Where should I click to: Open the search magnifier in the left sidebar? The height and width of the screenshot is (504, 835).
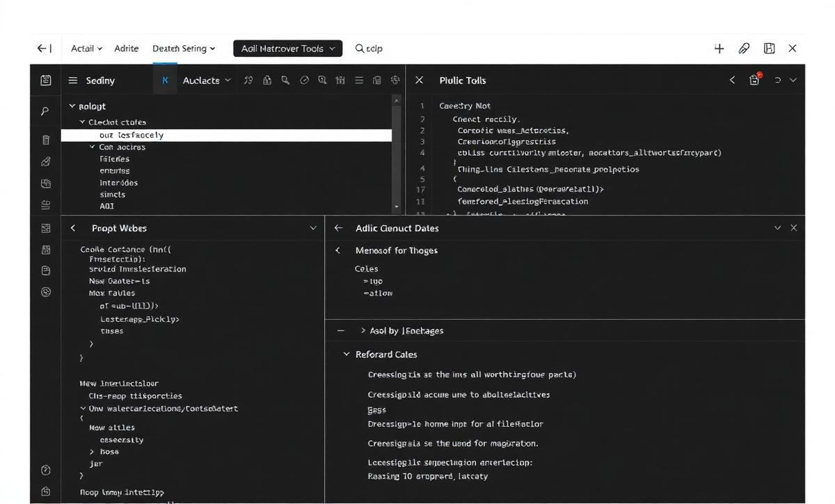point(45,111)
